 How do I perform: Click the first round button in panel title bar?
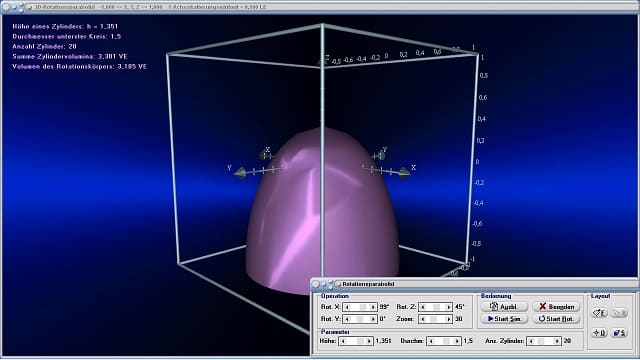click(316, 284)
